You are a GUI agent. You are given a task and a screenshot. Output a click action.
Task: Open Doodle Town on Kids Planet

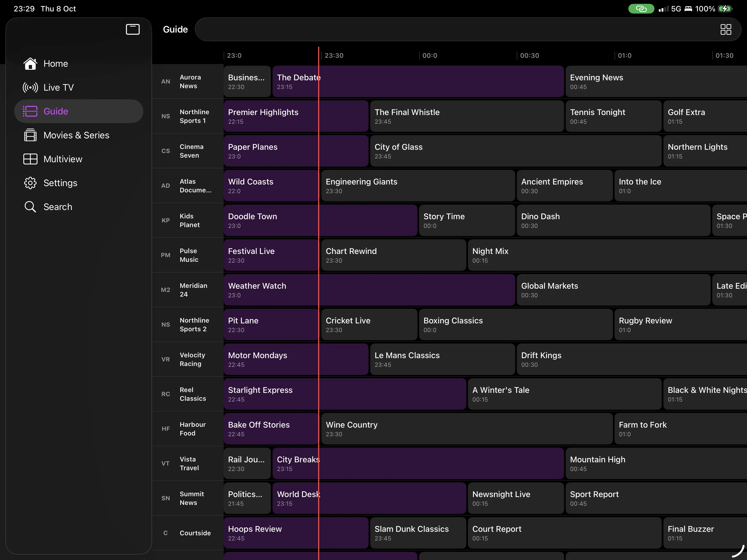click(320, 220)
